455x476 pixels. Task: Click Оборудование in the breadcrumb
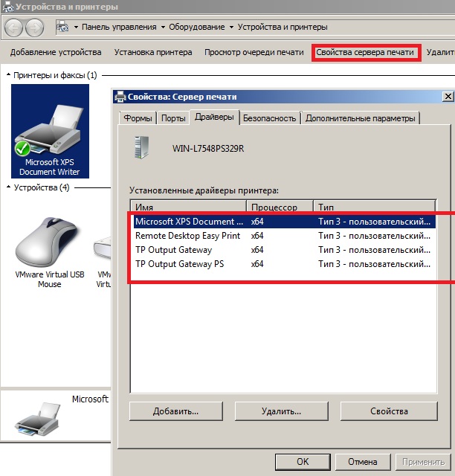coord(197,27)
